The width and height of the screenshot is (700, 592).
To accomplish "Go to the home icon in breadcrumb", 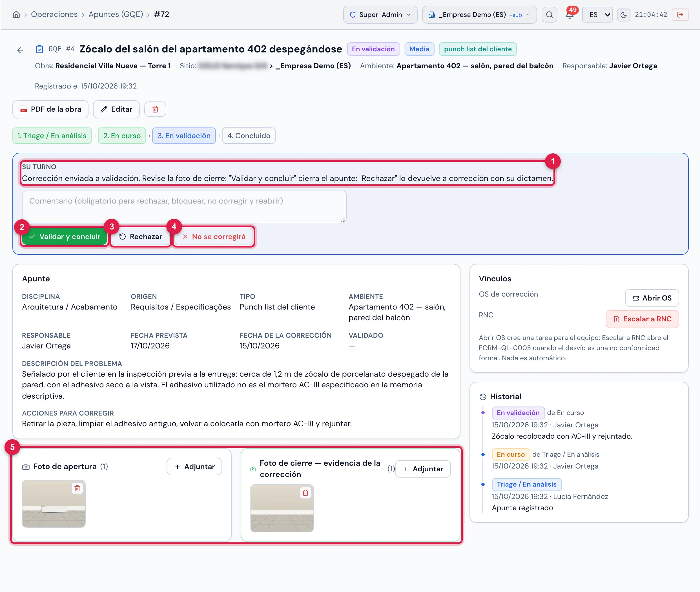I will (16, 14).
